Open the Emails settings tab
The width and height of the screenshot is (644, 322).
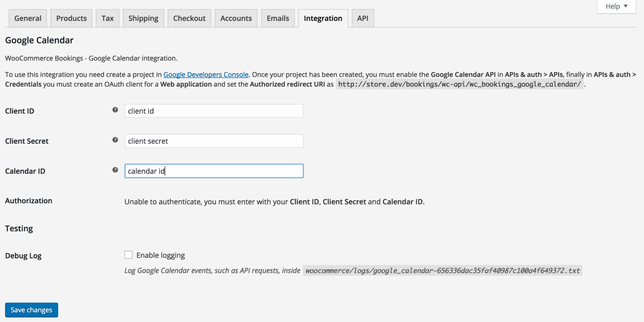[x=277, y=18]
